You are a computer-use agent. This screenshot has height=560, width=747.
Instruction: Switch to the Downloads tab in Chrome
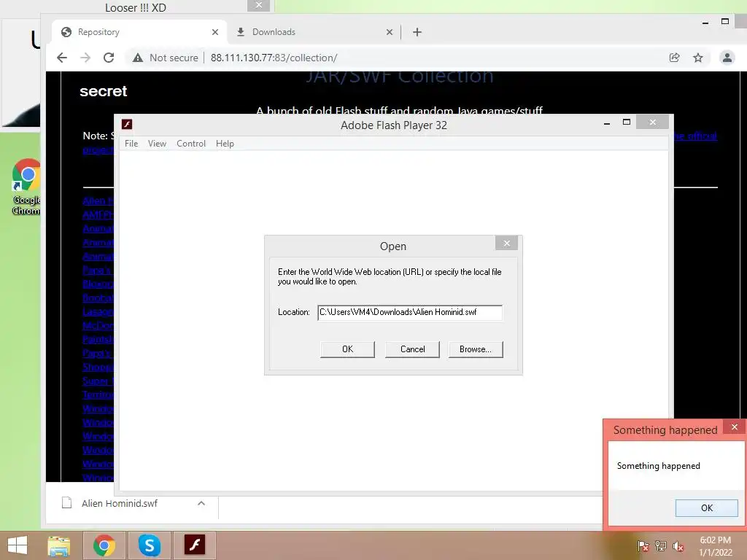pos(314,32)
